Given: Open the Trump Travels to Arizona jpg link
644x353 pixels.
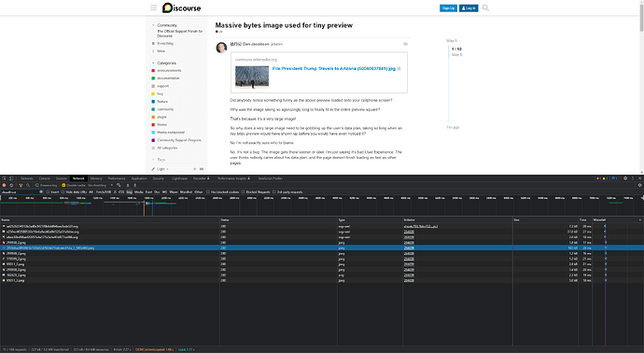Looking at the screenshot, I should click(334, 68).
